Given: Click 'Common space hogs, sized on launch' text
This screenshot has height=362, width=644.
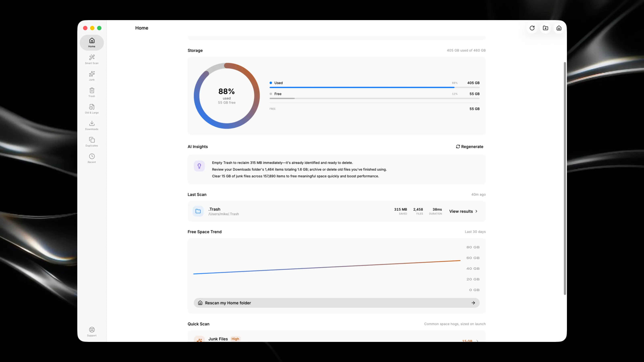Looking at the screenshot, I should (x=455, y=324).
